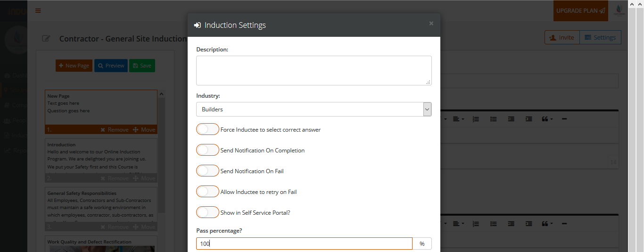The height and width of the screenshot is (252, 644).
Task: Toggle Send Notification On Completion
Action: pos(207,150)
